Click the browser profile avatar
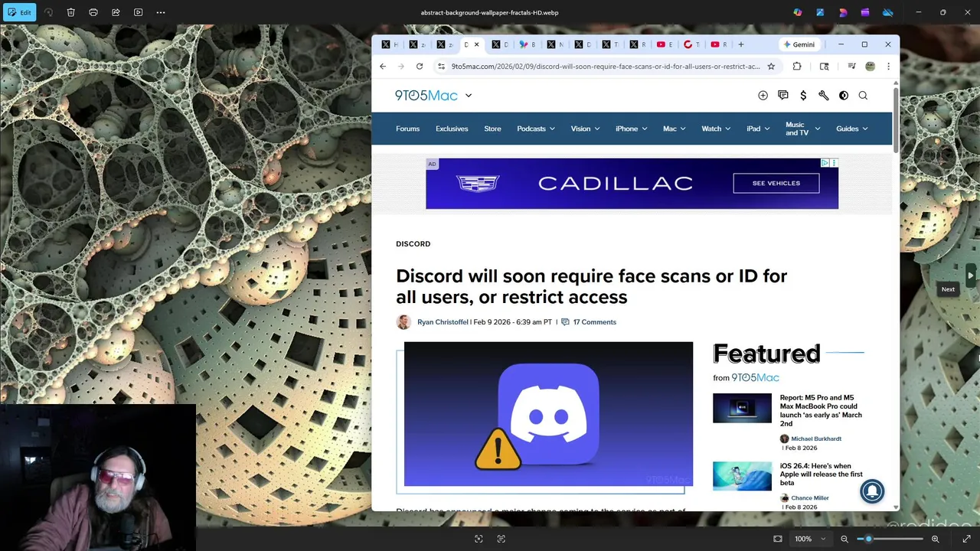Screen dimensions: 980x551 coord(870,67)
